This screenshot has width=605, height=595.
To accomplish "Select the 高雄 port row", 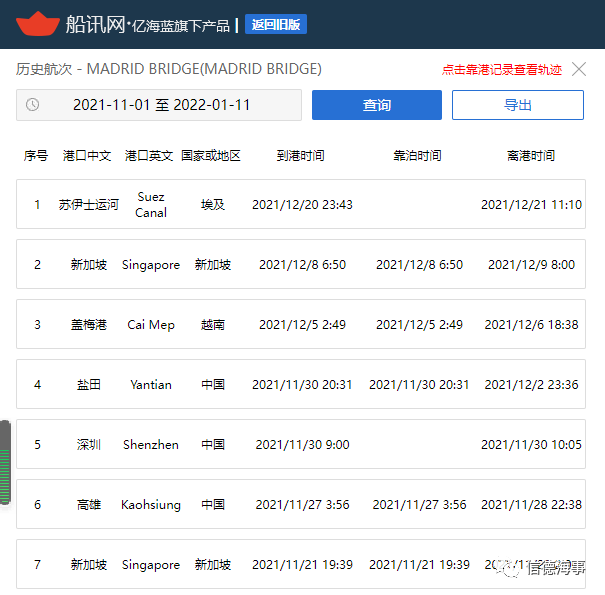I will 301,504.
